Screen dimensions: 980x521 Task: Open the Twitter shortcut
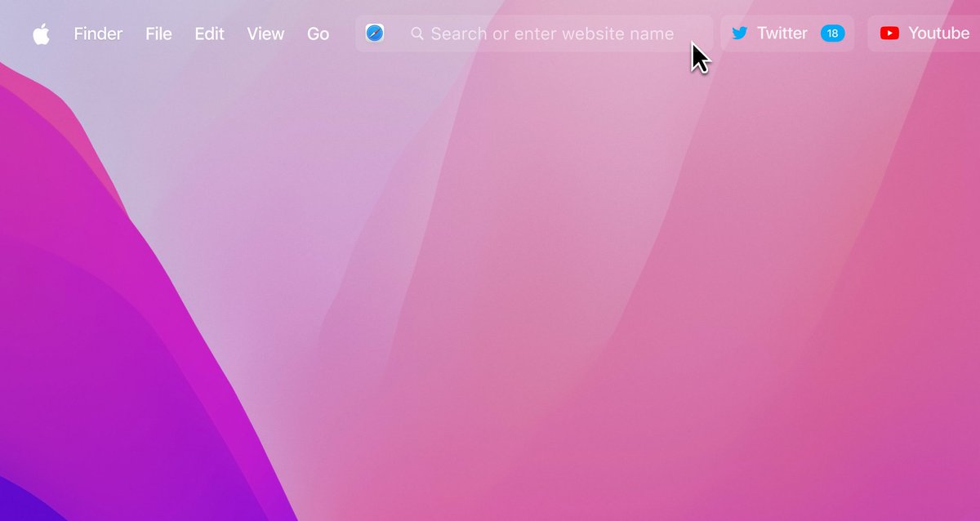pos(787,33)
